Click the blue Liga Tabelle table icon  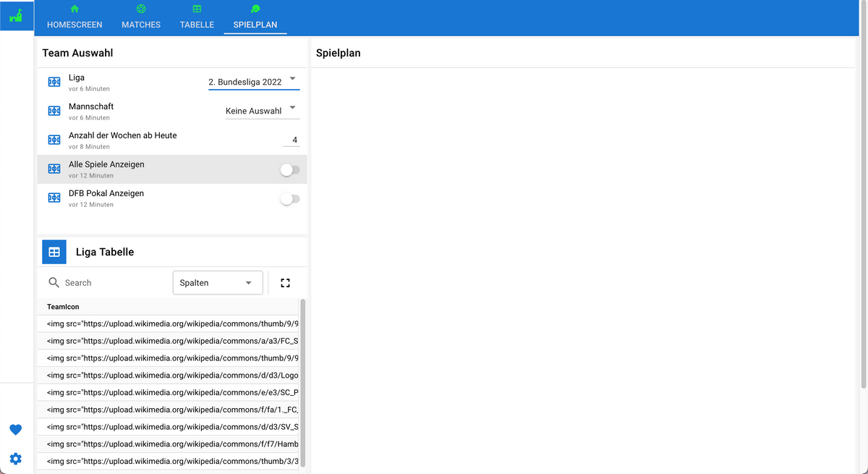pos(54,252)
